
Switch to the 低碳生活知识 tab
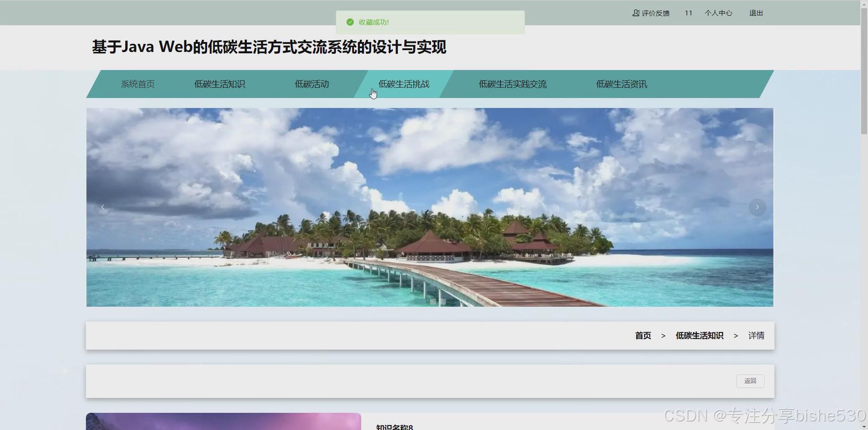[219, 84]
